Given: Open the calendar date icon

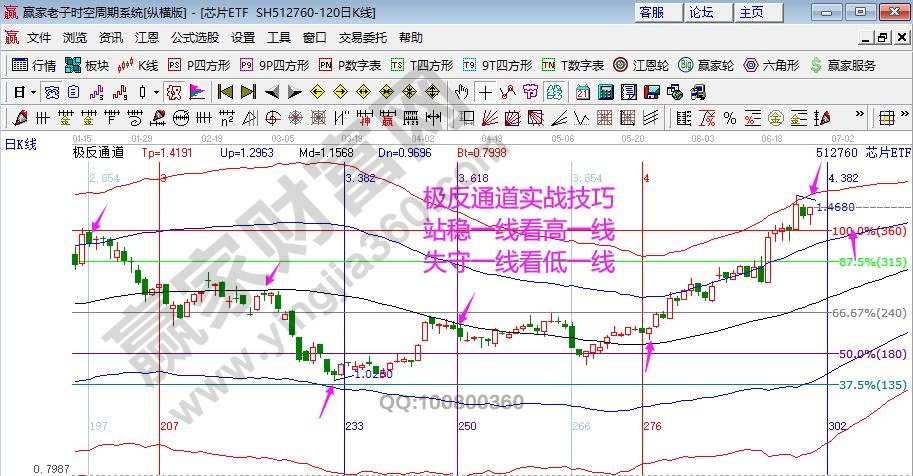Looking at the screenshot, I should click(583, 92).
